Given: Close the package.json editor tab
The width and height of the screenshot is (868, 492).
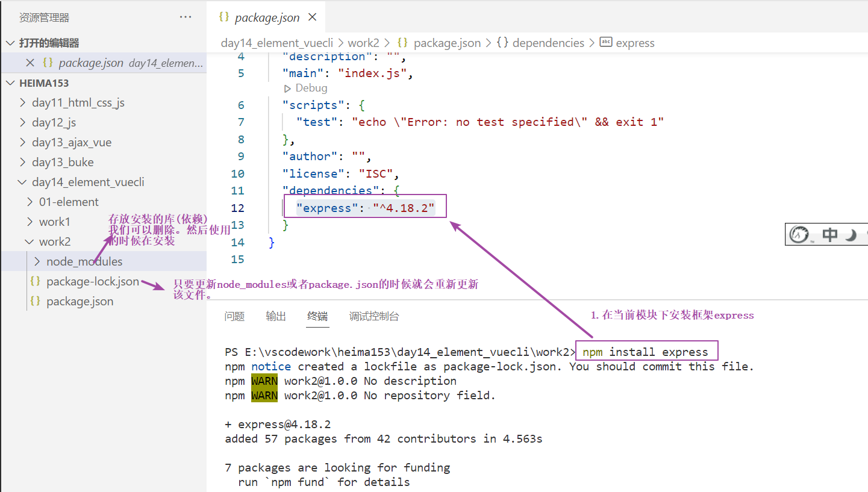Looking at the screenshot, I should [x=312, y=17].
